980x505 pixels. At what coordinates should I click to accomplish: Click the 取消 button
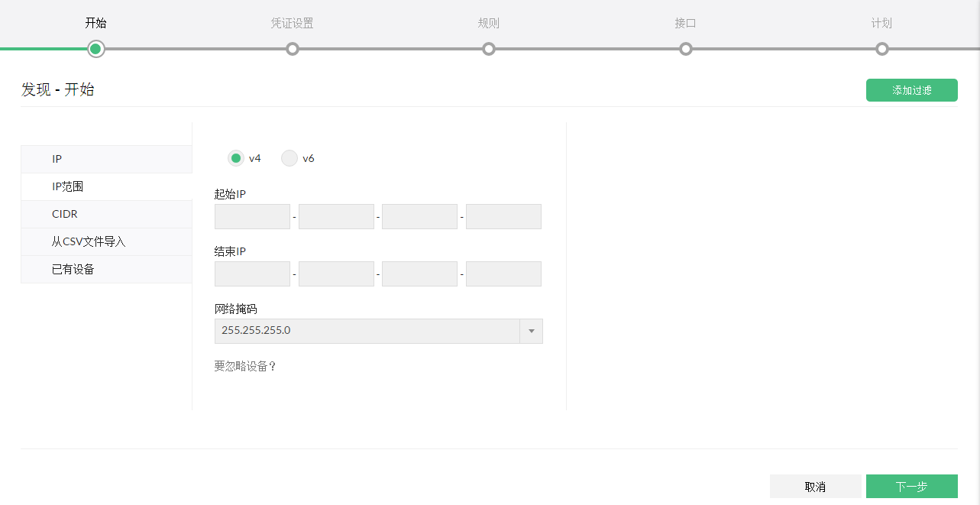pyautogui.click(x=815, y=487)
